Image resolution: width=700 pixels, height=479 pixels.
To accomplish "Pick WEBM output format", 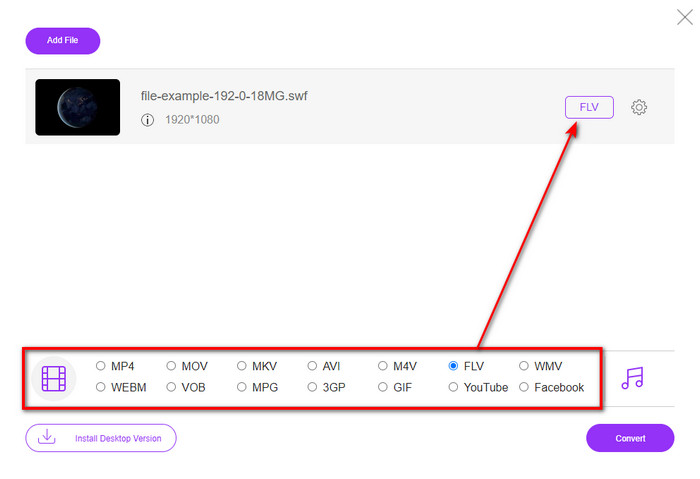I will pyautogui.click(x=100, y=387).
